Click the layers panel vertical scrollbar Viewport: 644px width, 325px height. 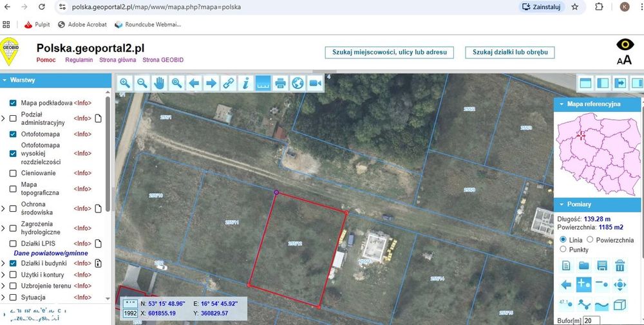tap(108, 154)
